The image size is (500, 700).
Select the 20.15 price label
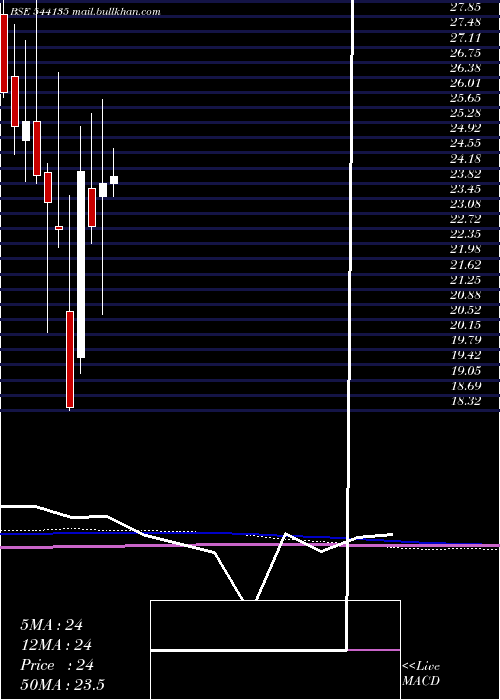tap(465, 325)
